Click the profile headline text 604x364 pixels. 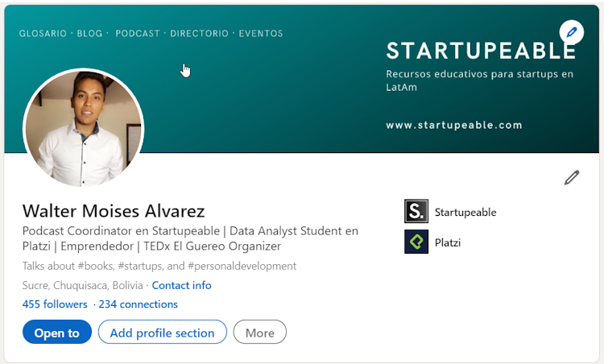tap(190, 238)
